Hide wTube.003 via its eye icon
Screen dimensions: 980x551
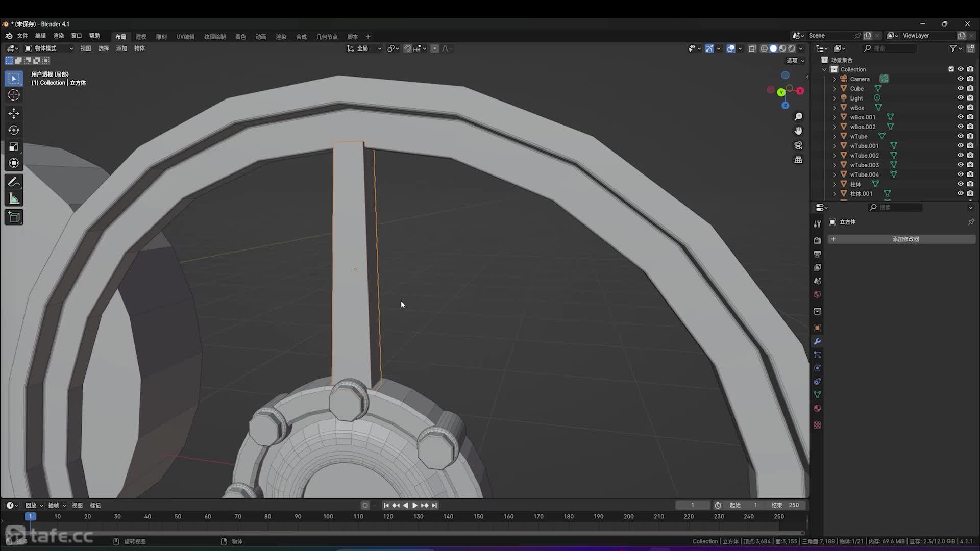pos(960,165)
